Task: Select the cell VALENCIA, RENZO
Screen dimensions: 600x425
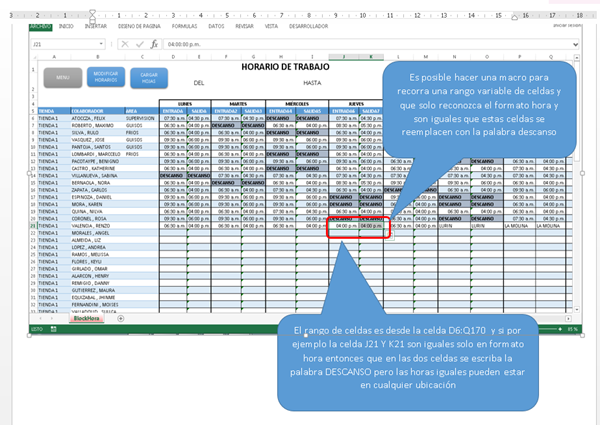Action: (98, 226)
